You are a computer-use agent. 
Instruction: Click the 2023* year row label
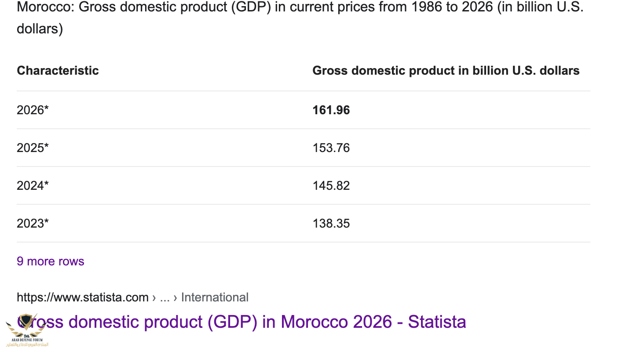(x=33, y=223)
